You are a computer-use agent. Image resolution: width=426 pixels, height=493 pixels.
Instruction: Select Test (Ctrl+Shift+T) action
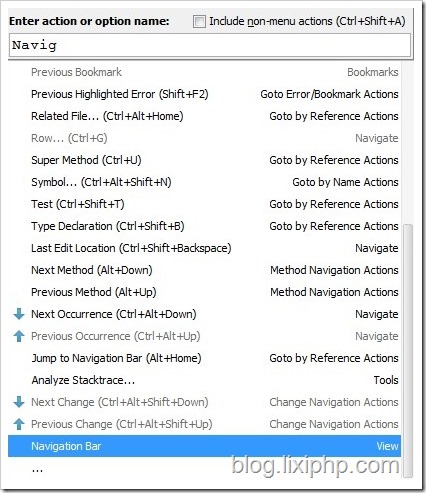pos(205,204)
